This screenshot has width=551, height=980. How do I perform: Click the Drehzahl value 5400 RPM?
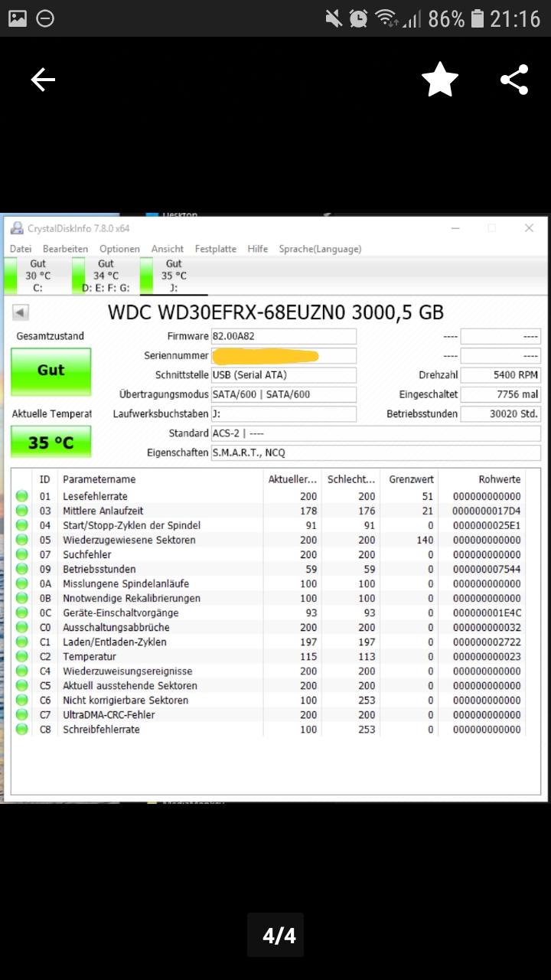click(500, 375)
